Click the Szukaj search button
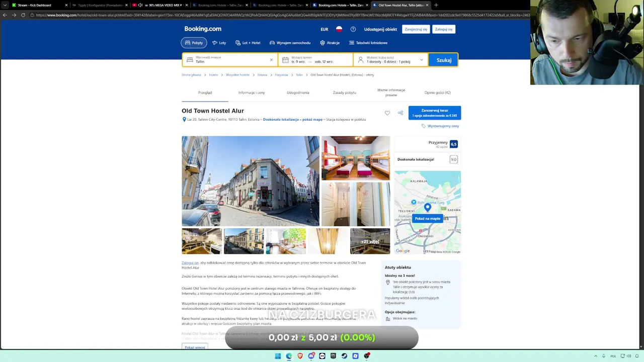 point(444,60)
